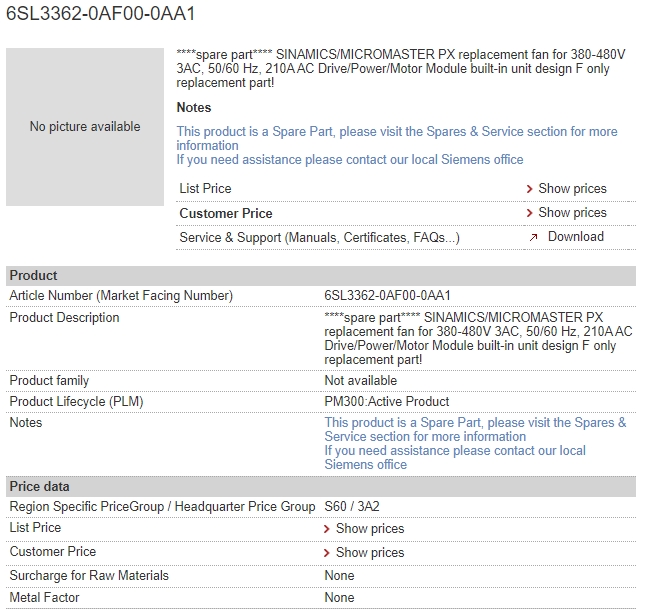The width and height of the screenshot is (652, 609).
Task: Click the 'Product Description' row label
Action: [x=64, y=318]
